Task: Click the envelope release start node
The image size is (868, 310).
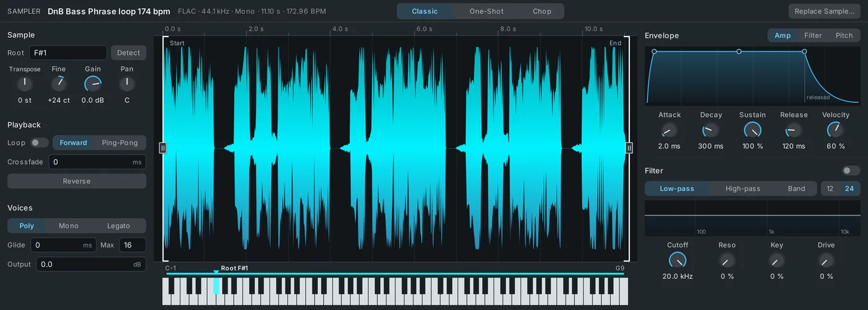Action: coord(805,51)
